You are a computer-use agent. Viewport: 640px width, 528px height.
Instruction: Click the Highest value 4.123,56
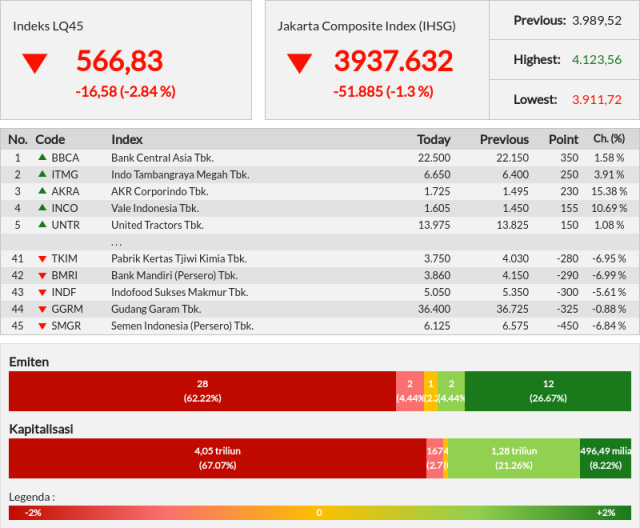(597, 60)
